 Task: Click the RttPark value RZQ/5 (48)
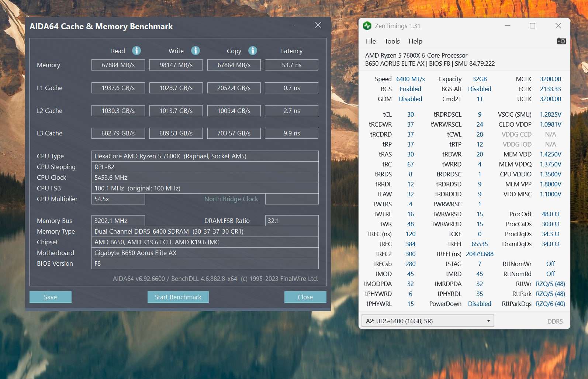pos(550,294)
